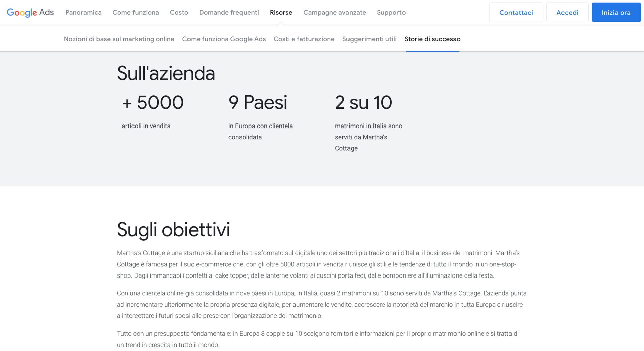Select the Costi e fatturazione tab

304,39
